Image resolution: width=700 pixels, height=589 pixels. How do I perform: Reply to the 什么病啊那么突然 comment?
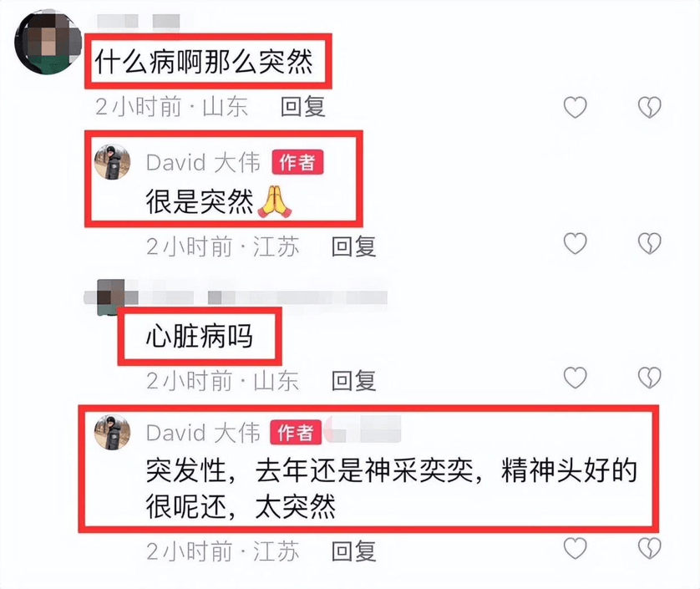coord(303,107)
